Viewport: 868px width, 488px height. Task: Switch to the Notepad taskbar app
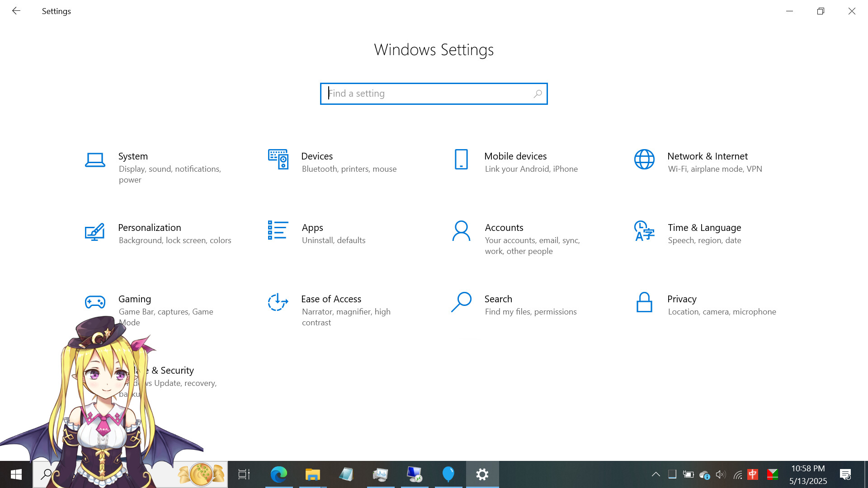[346, 474]
